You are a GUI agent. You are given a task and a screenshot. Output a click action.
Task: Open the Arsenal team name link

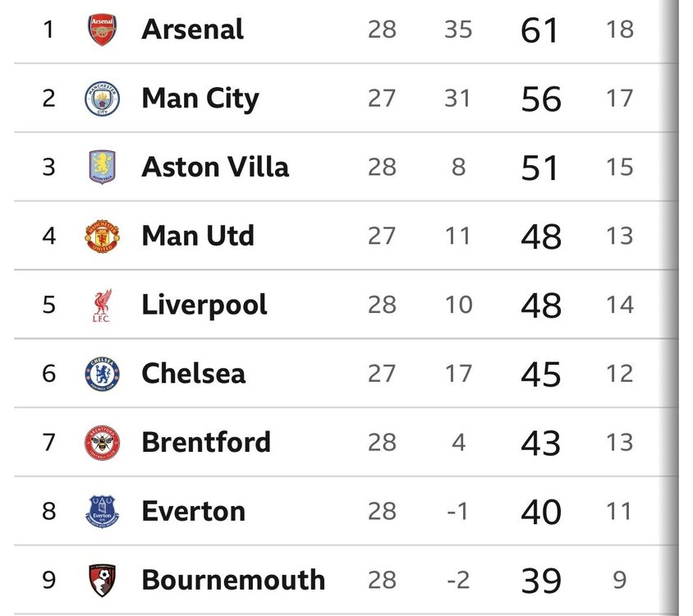click(x=192, y=30)
